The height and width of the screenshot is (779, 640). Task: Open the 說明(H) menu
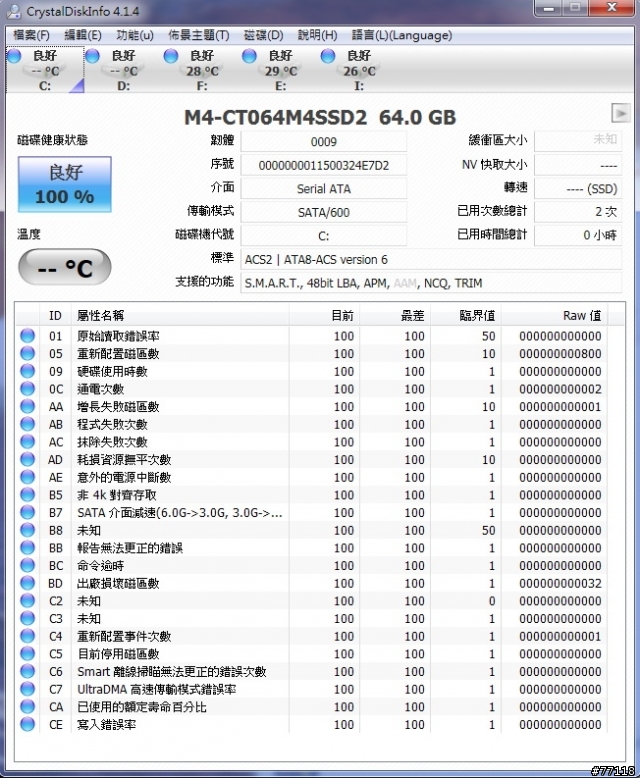(318, 35)
